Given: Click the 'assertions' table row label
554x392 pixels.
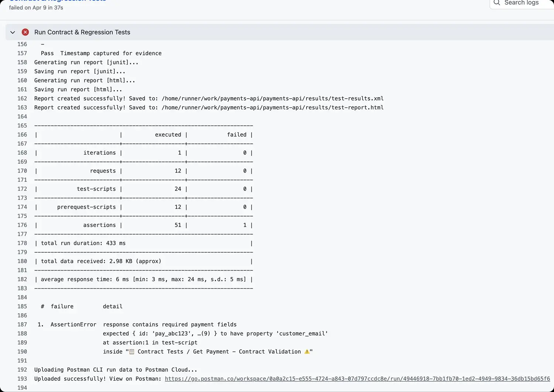Looking at the screenshot, I should 100,225.
